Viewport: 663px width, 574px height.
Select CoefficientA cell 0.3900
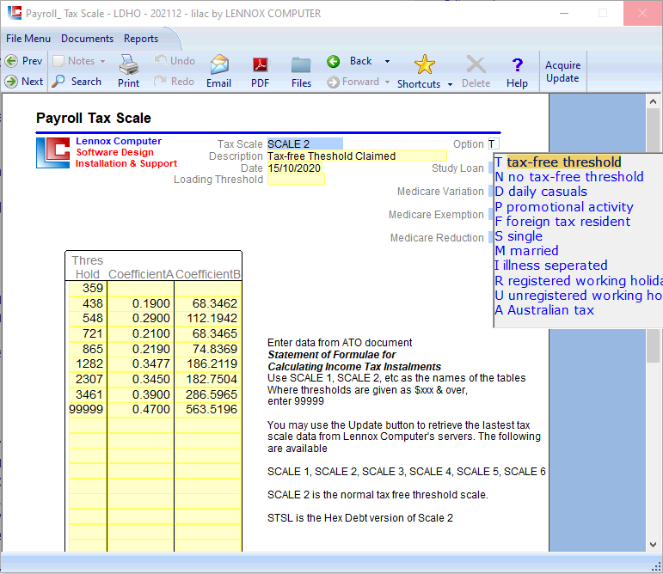pos(140,394)
